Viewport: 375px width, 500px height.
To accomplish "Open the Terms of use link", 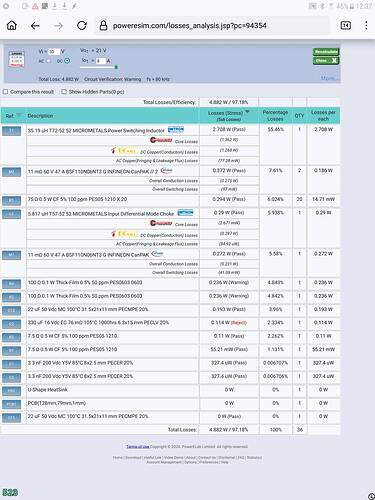I will tap(138, 446).
